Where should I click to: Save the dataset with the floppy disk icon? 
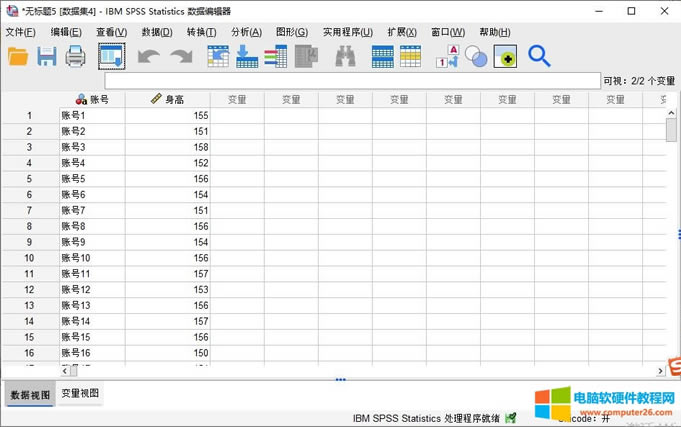tap(47, 57)
